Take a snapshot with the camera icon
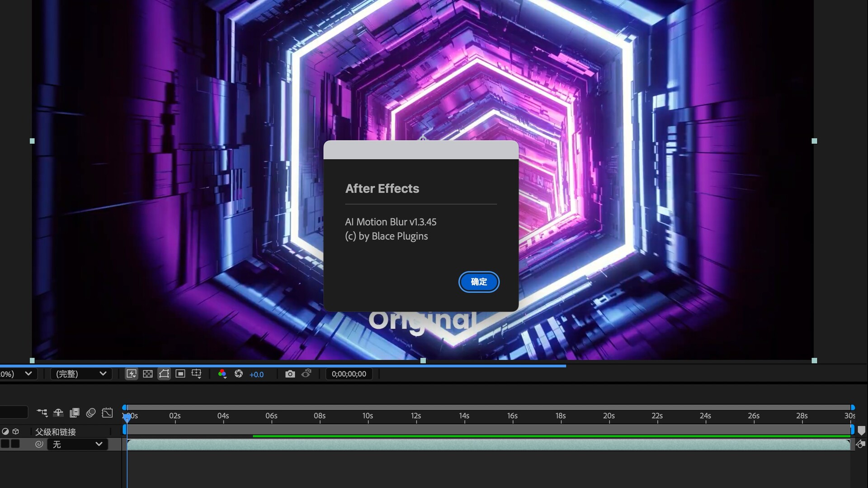This screenshot has width=868, height=488. tap(290, 374)
